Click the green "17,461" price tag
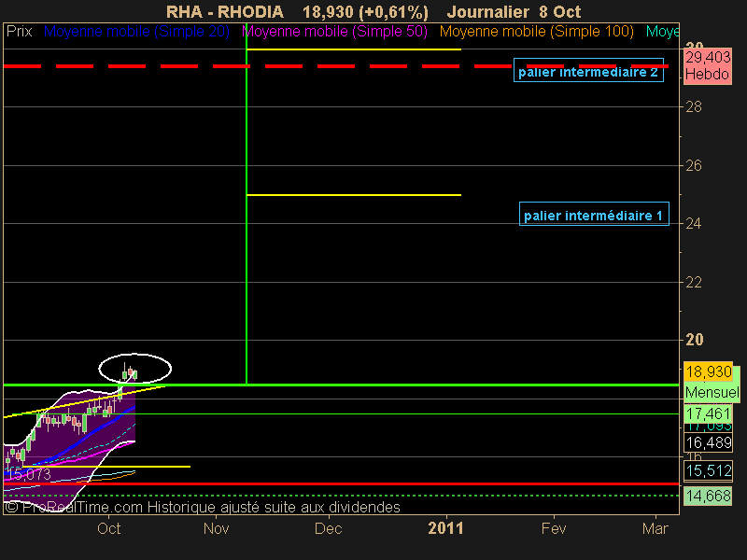The height and width of the screenshot is (560, 747). click(709, 413)
